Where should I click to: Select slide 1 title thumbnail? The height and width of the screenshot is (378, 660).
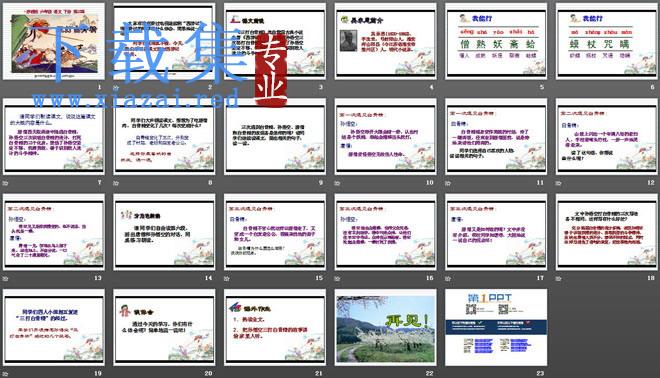tap(54, 42)
